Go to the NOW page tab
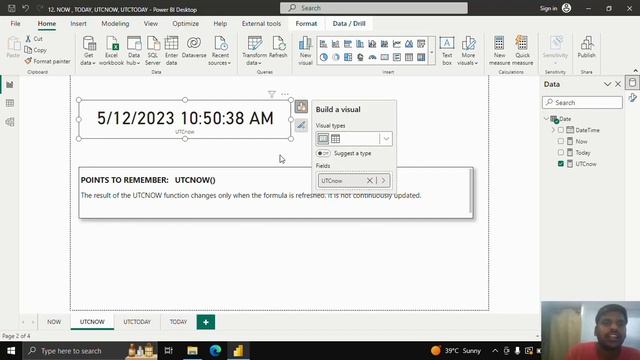 coord(54,322)
